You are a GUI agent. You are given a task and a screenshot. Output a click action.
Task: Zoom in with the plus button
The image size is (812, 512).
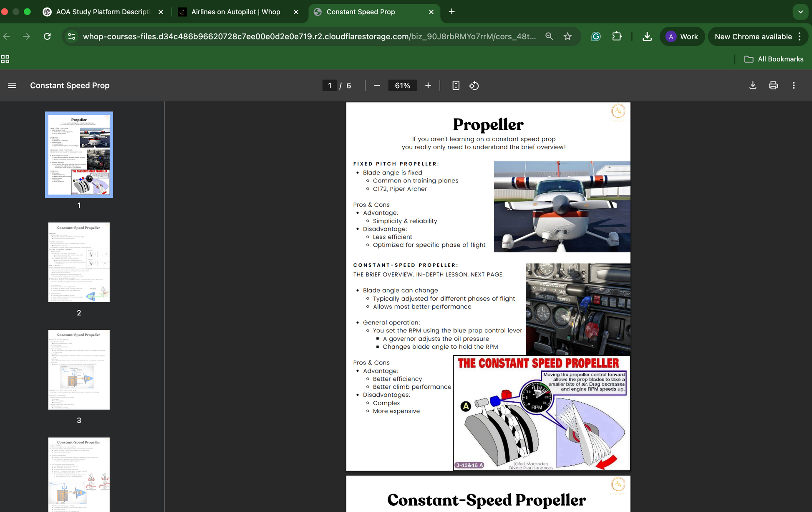[x=428, y=85]
